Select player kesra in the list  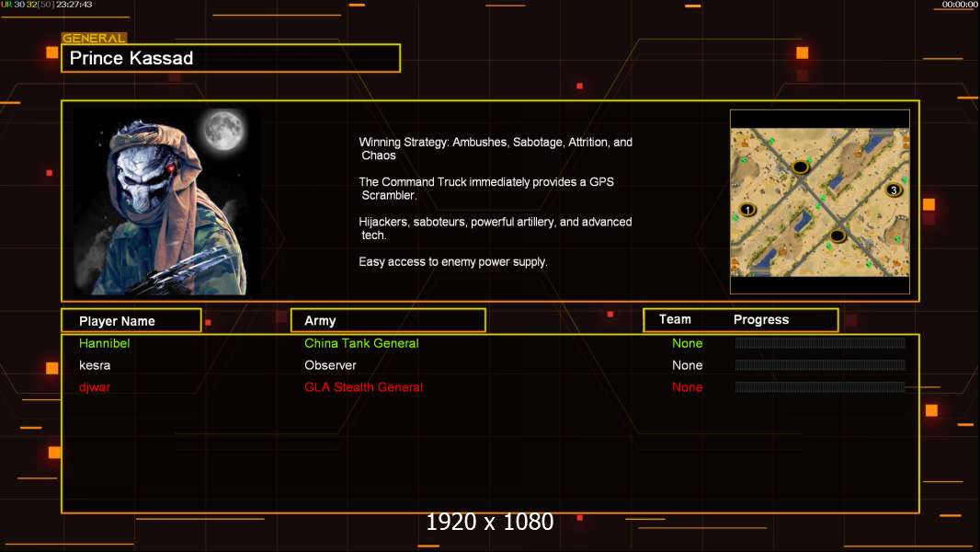(x=95, y=365)
